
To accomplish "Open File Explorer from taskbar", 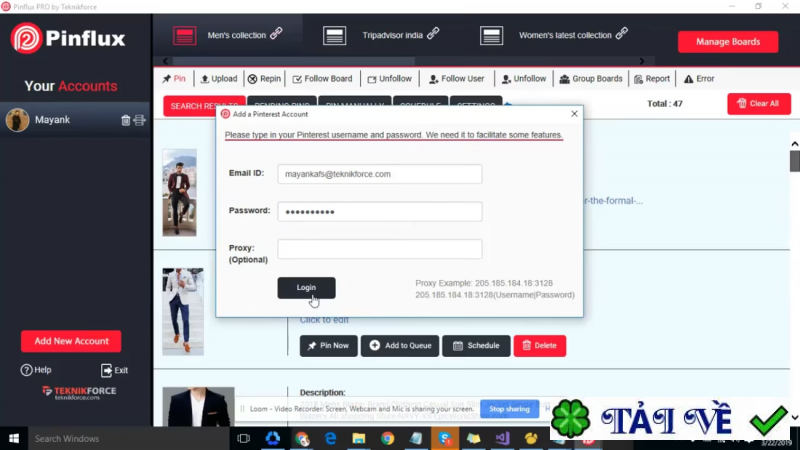I will [359, 438].
